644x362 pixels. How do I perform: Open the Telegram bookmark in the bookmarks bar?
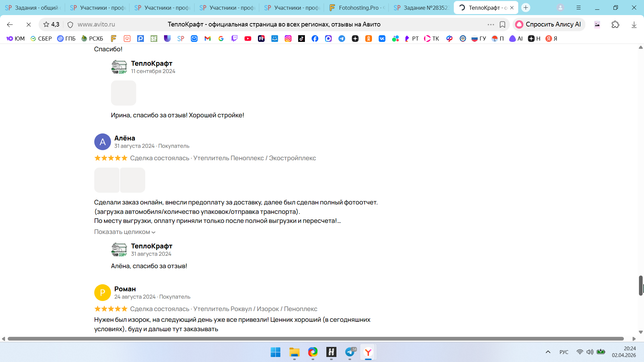click(342, 39)
